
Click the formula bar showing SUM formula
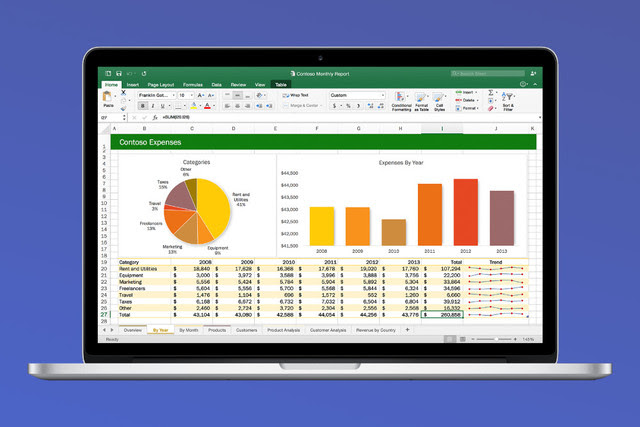pyautogui.click(x=351, y=117)
